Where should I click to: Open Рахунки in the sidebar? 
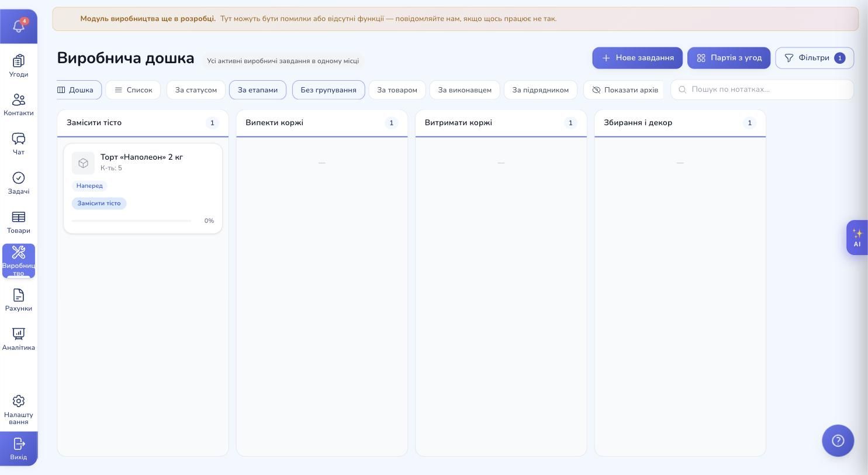19,300
